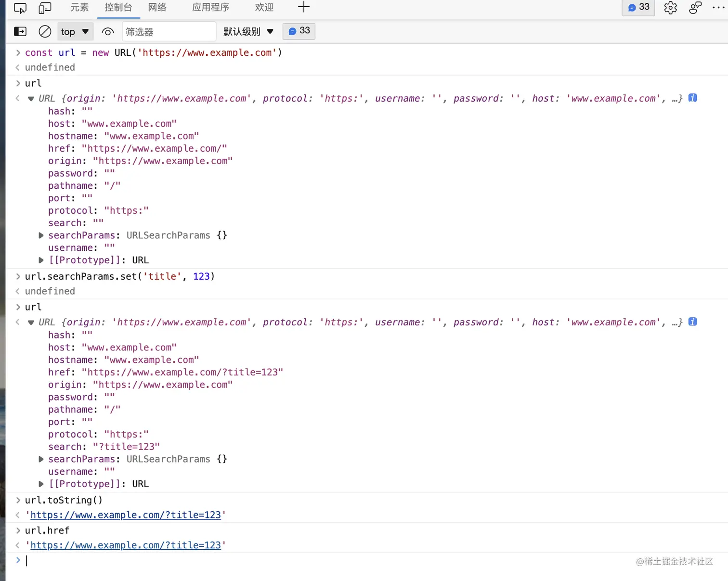The width and height of the screenshot is (728, 581).
Task: Open the 网络 tab
Action: (x=157, y=7)
